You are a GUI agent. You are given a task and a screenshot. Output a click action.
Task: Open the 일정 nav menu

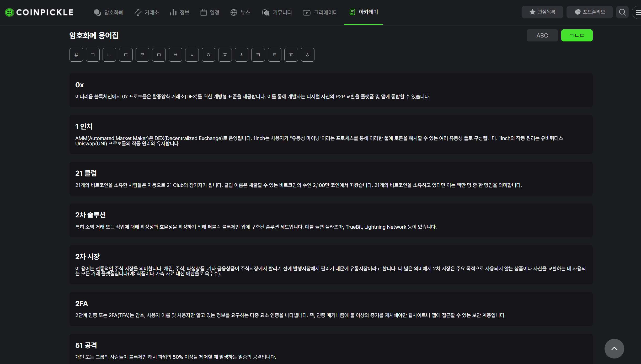(210, 12)
